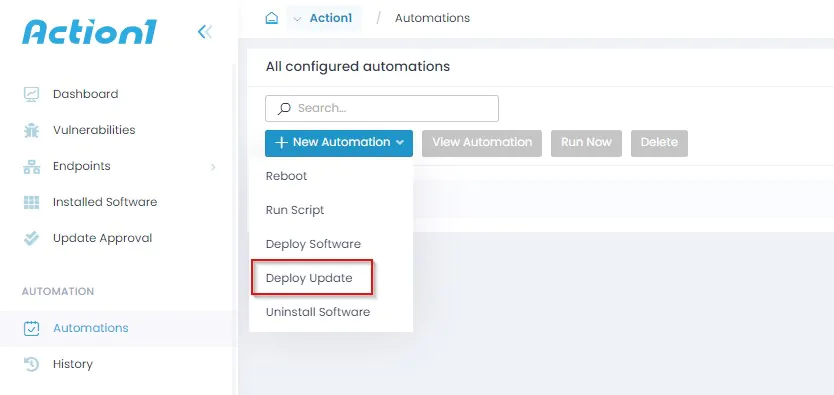This screenshot has height=395, width=834.
Task: Open the Action1 organization dropdown in breadcrumb
Action: click(x=324, y=18)
